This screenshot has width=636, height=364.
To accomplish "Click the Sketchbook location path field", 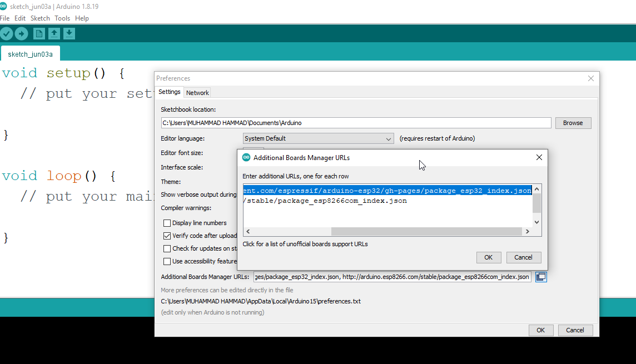I will tap(356, 123).
